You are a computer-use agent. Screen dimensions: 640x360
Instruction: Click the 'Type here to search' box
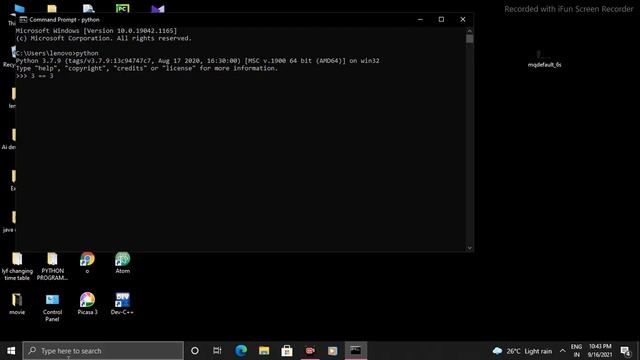(103, 351)
